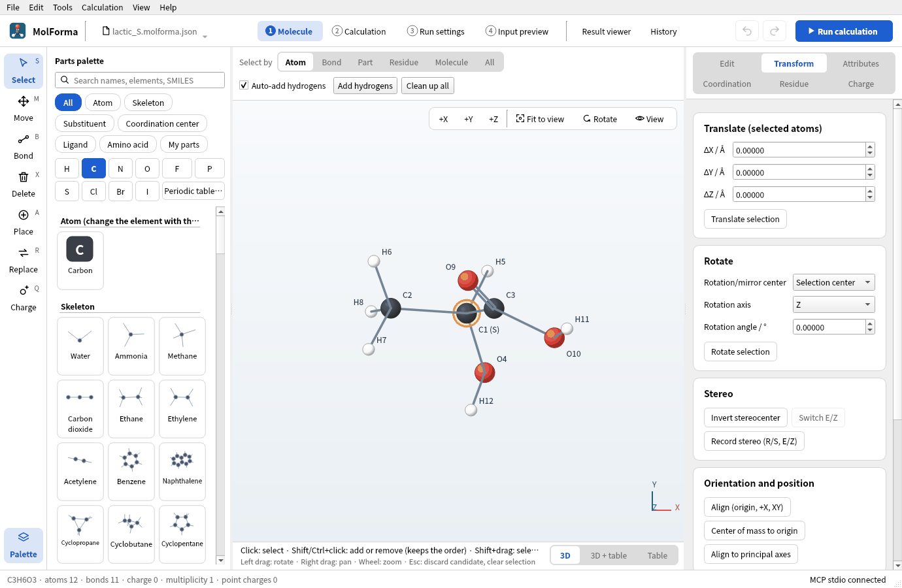Screen dimensions: 902x588
Task: Pick the Carbon atom tile
Action: [80, 261]
